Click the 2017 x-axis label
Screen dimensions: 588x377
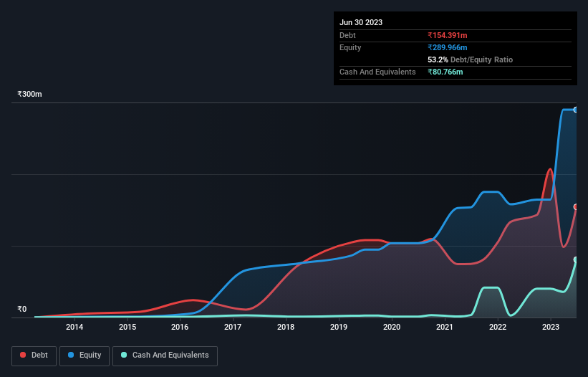(233, 327)
